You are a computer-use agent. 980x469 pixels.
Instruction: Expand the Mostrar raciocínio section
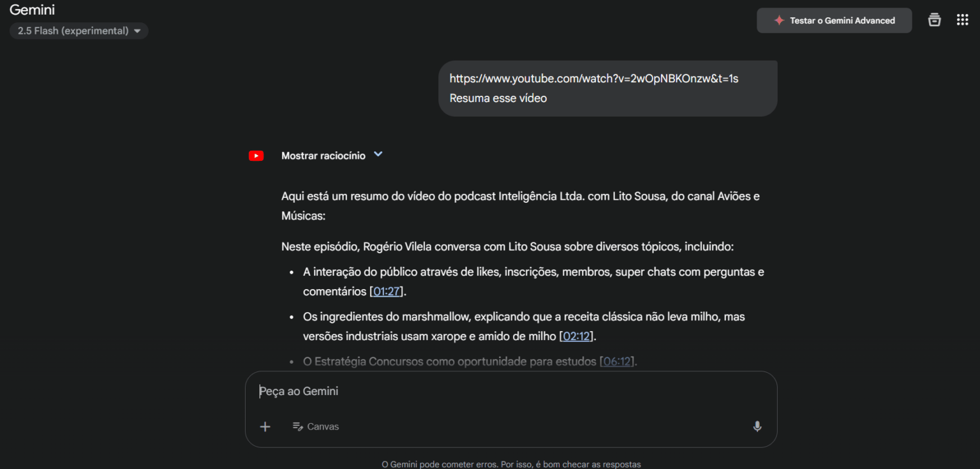coord(332,155)
